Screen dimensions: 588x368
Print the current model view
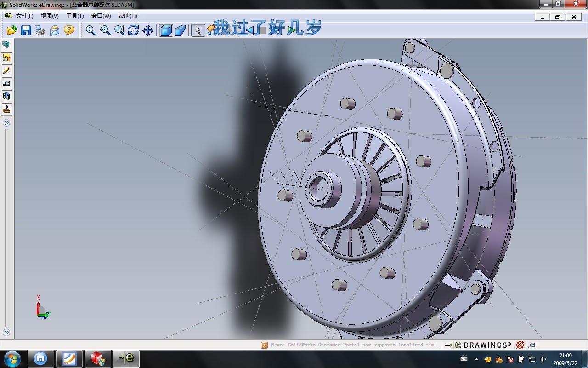40,30
